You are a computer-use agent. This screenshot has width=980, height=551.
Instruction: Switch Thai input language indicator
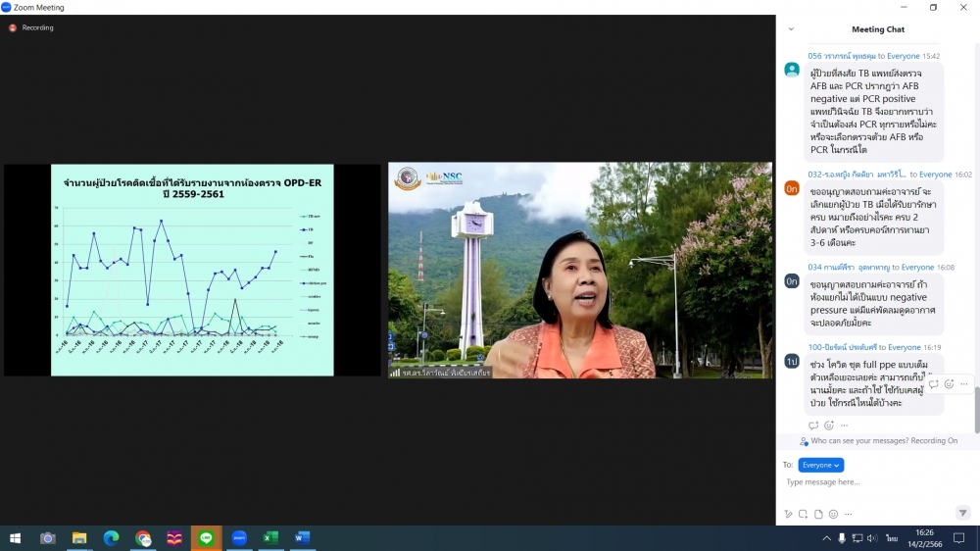(x=892, y=538)
